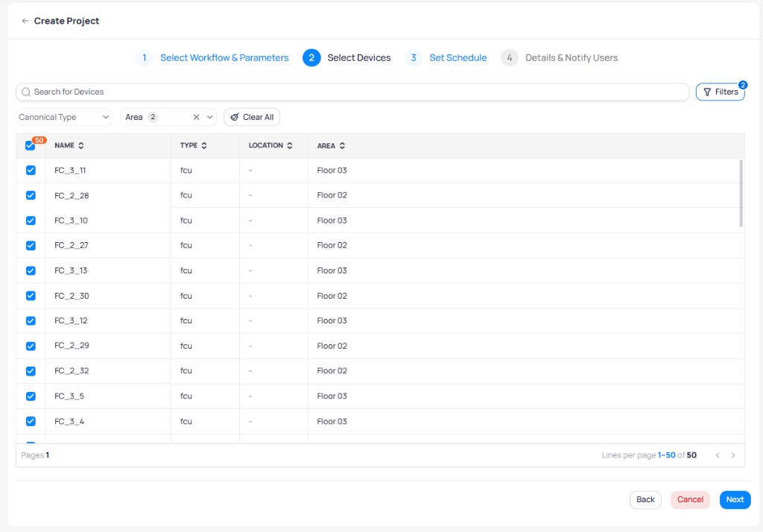Viewport: 763px width, 532px height.
Task: Go back using the Create Project arrow
Action: point(25,21)
